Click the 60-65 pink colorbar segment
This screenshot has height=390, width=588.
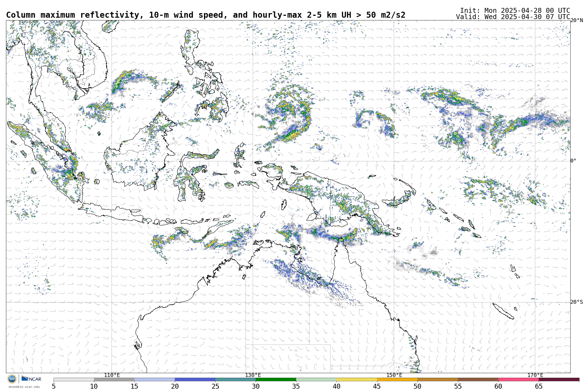[x=518, y=379]
